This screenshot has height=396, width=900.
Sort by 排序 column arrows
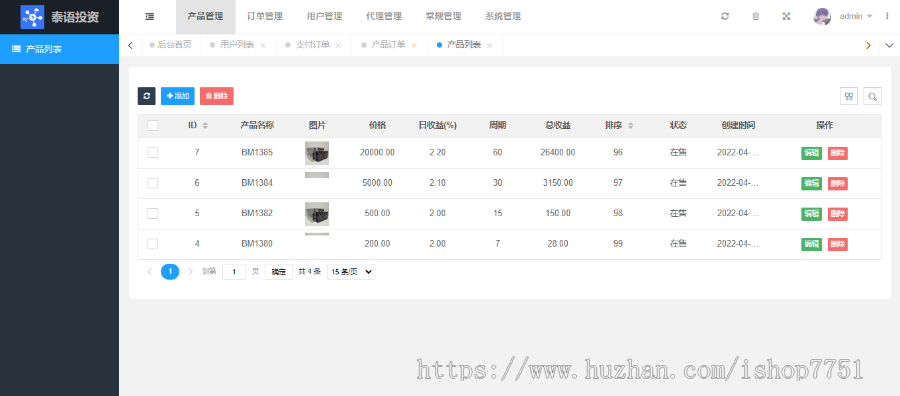(630, 126)
